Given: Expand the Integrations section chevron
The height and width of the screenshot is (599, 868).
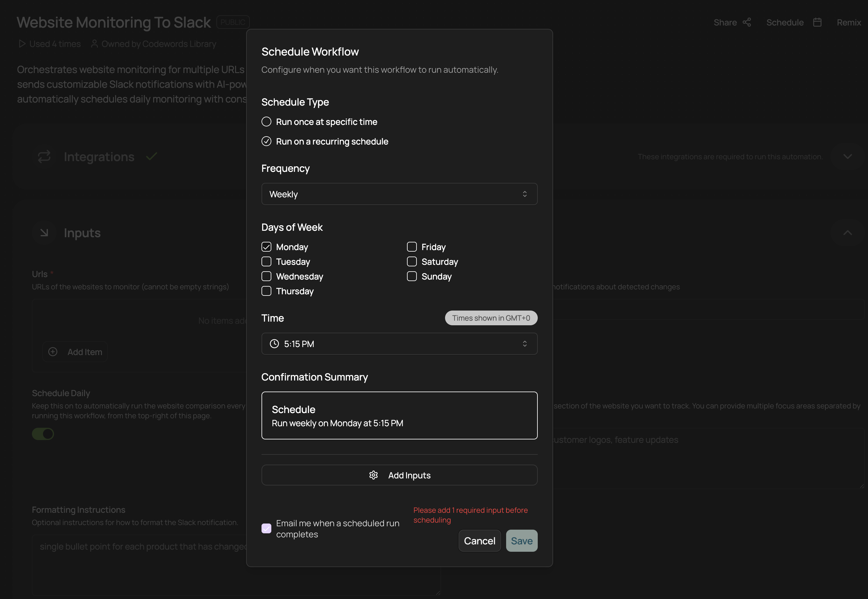Looking at the screenshot, I should (847, 157).
